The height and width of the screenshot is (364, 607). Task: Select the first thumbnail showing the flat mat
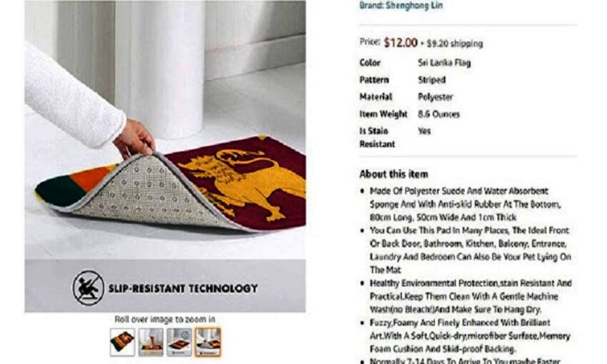pos(122,342)
